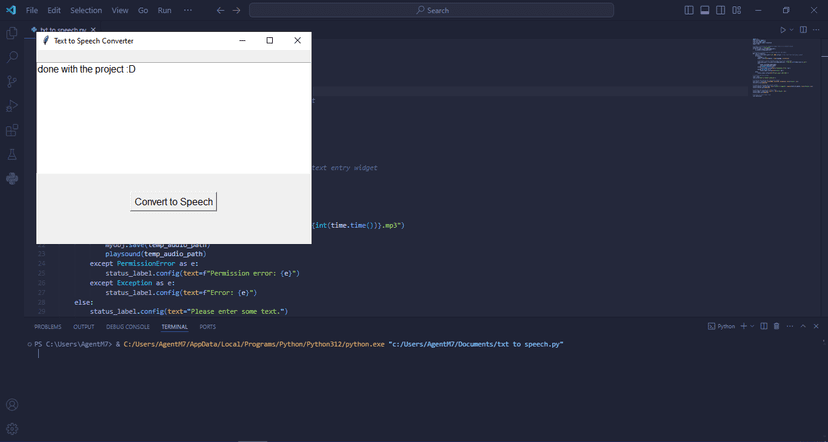Open the Source Control view

pos(12,81)
